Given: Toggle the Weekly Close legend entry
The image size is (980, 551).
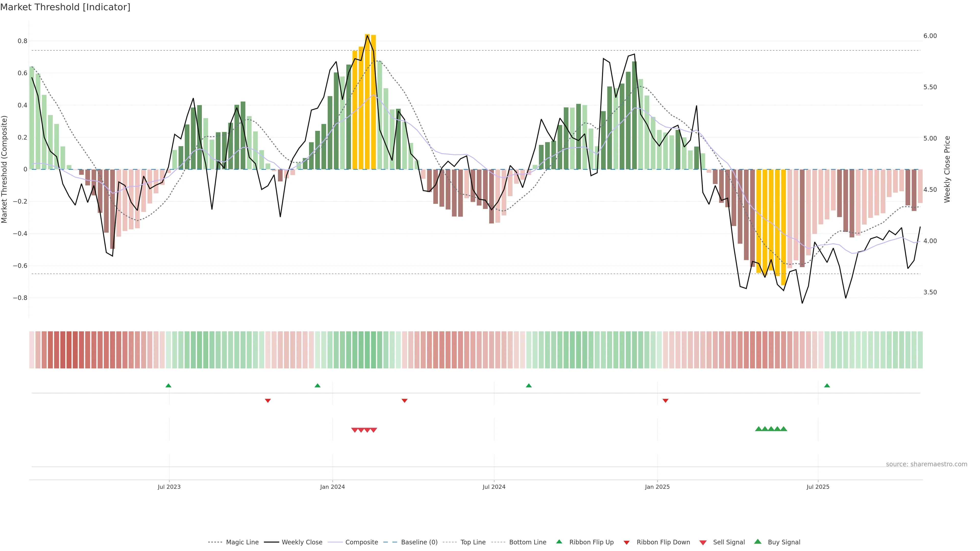Looking at the screenshot, I should tap(302, 542).
